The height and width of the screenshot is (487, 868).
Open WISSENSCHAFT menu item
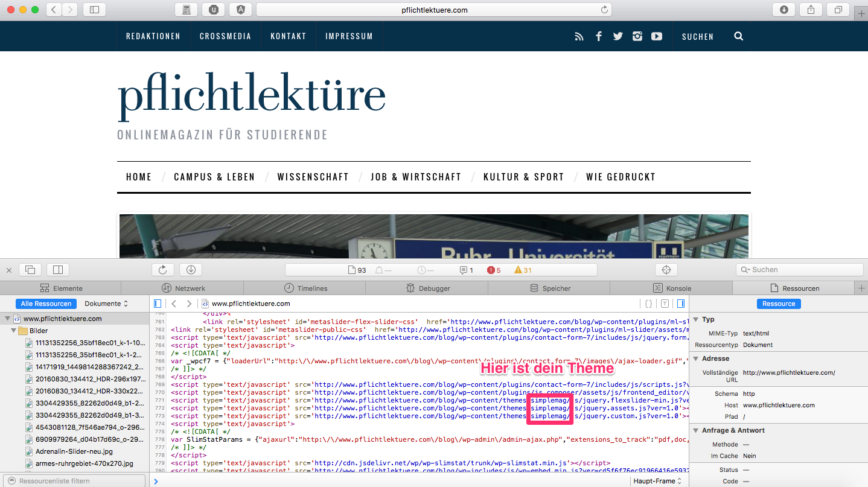(x=313, y=177)
